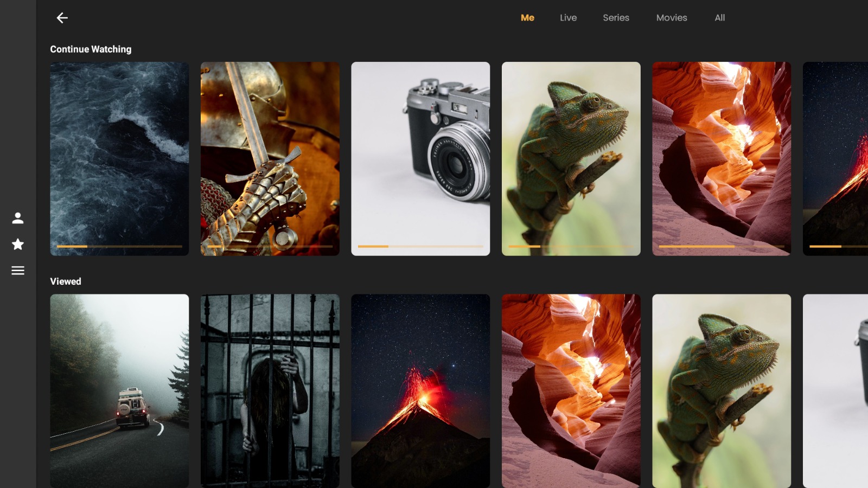This screenshot has width=868, height=488.
Task: Open the prison bars video in Viewed
Action: [270, 391]
